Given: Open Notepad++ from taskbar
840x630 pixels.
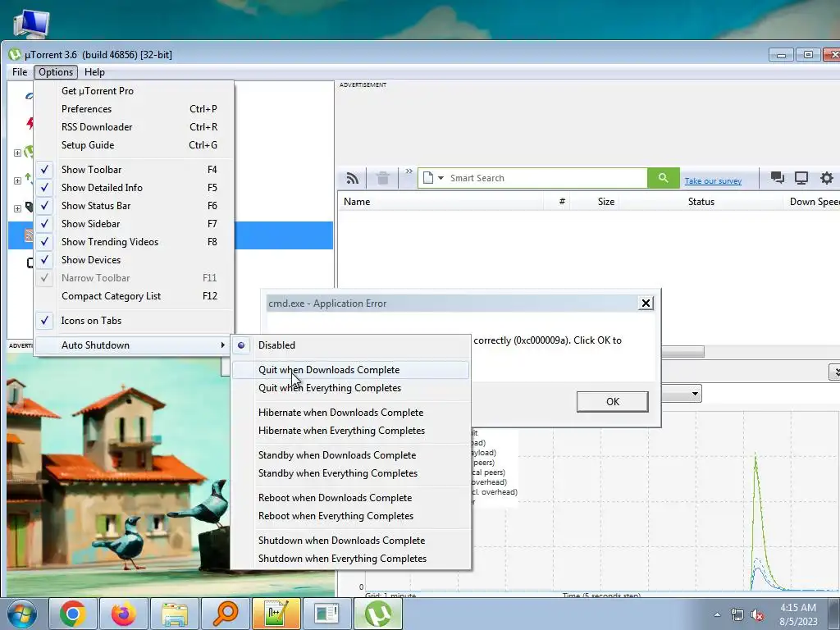Looking at the screenshot, I should tap(276, 614).
